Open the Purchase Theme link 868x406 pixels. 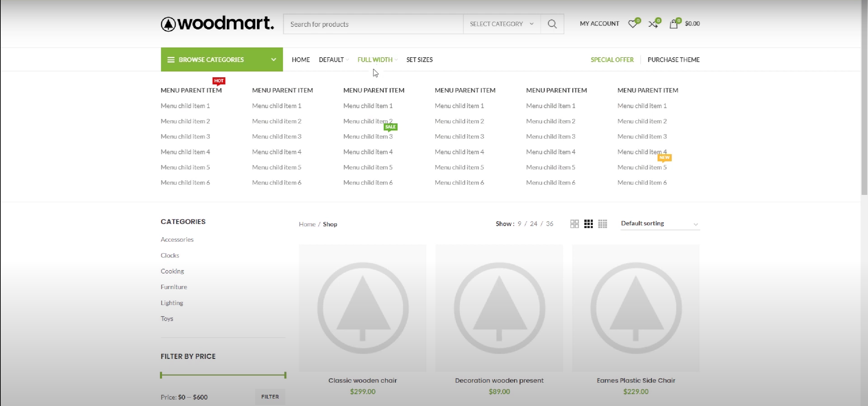tap(673, 59)
